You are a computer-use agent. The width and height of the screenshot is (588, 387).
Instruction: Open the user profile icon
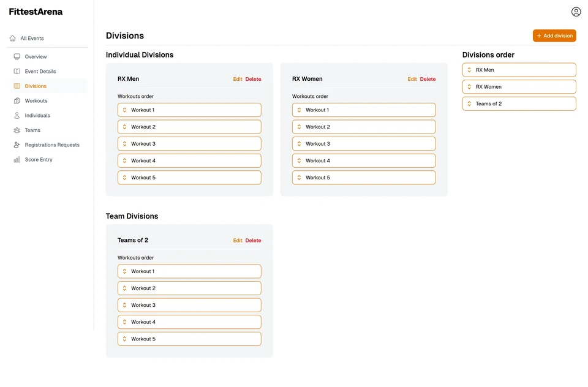click(x=576, y=12)
